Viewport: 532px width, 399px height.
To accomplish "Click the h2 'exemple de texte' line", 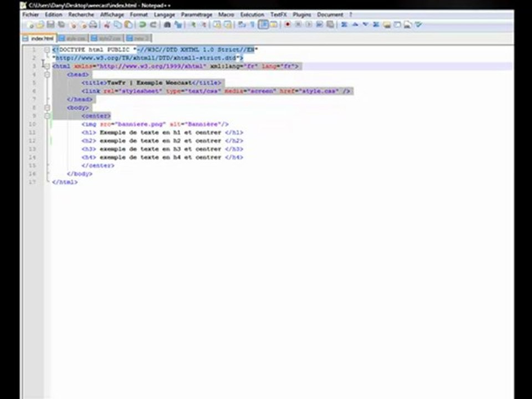I will 162,141.
